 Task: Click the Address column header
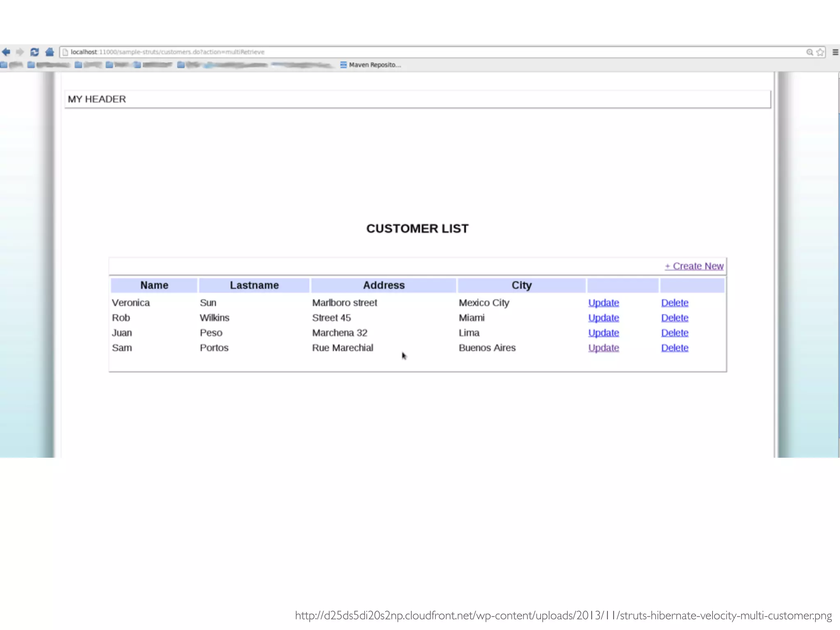coord(384,285)
